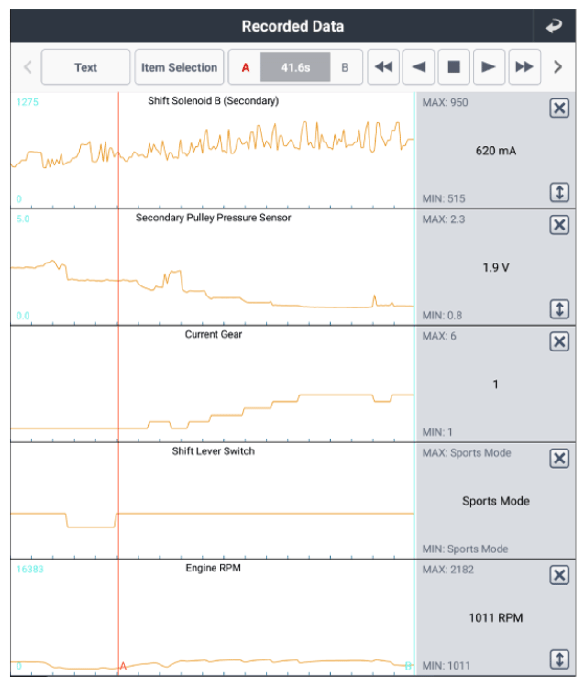The height and width of the screenshot is (686, 586).
Task: Remove the Current Gear graph
Action: click(559, 342)
